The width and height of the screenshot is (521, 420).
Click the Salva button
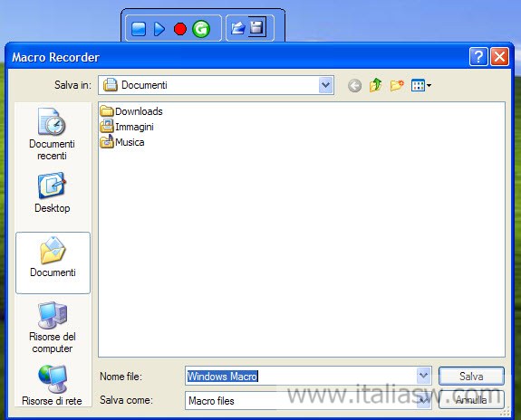[471, 377]
